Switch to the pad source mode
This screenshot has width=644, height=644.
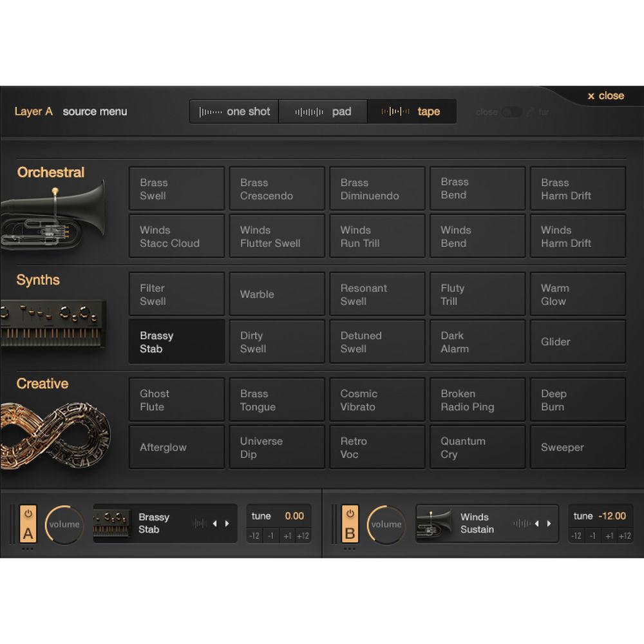(322, 111)
